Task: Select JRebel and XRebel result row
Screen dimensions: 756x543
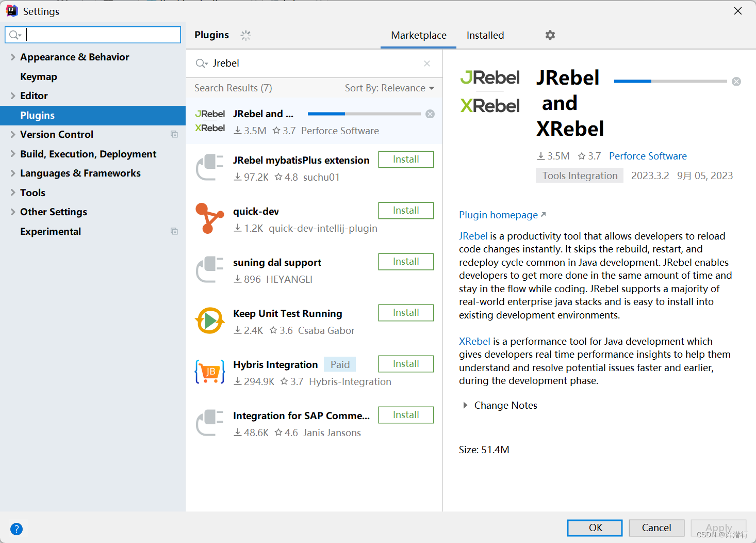Action: pyautogui.click(x=315, y=121)
